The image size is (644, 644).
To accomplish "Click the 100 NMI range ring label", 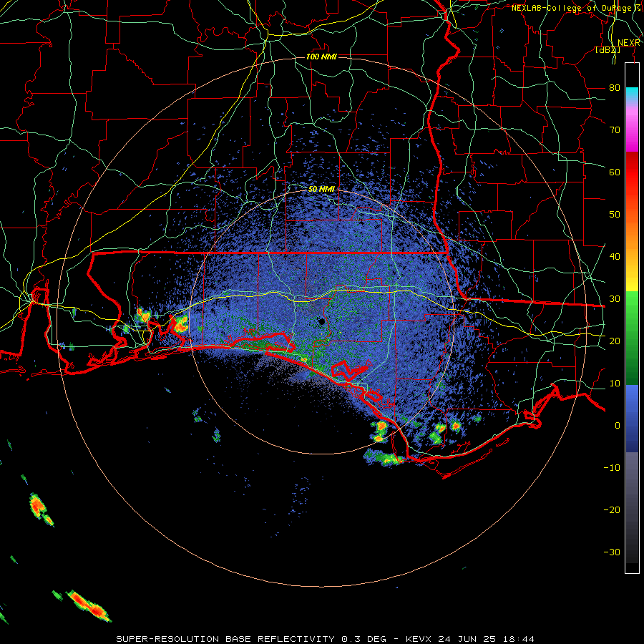I will (x=321, y=57).
